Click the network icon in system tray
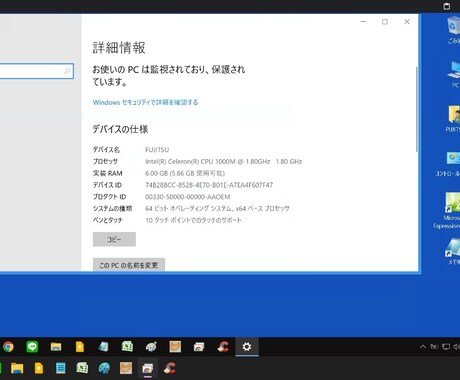The image size is (460, 380). click(434, 347)
